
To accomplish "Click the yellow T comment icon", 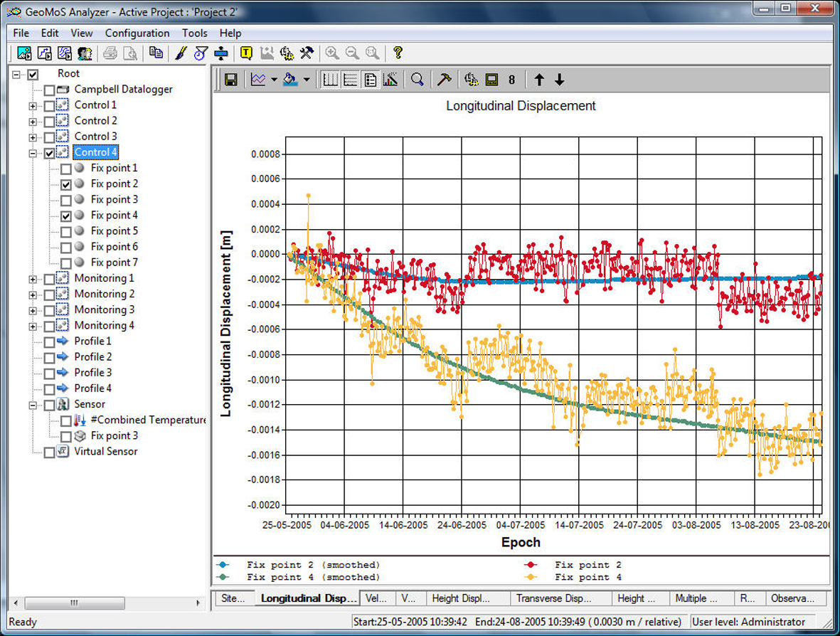I will pyautogui.click(x=246, y=53).
